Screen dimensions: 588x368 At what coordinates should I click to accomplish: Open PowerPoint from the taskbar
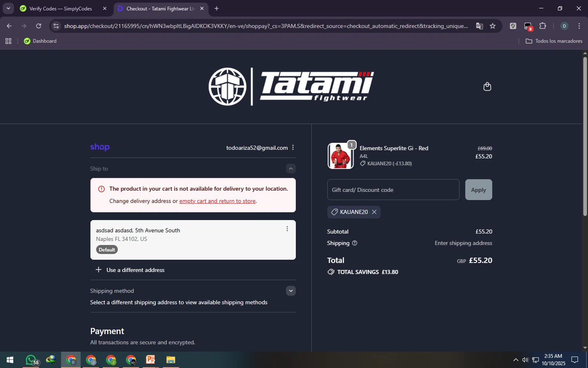[151, 360]
